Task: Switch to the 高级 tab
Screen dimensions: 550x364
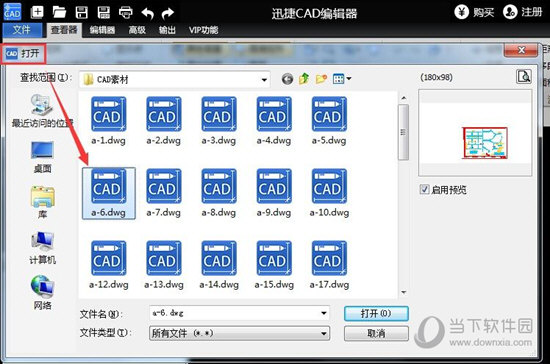Action: click(137, 30)
